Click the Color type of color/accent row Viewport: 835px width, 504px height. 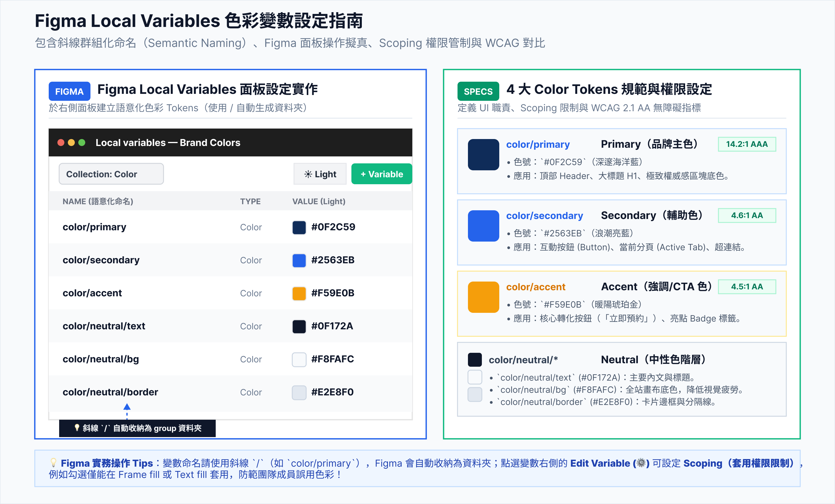[251, 293]
